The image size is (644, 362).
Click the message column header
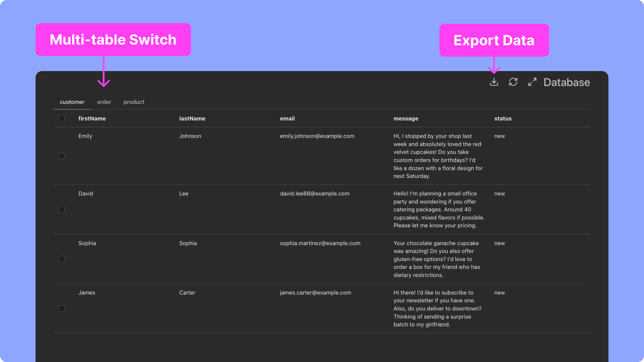click(406, 119)
